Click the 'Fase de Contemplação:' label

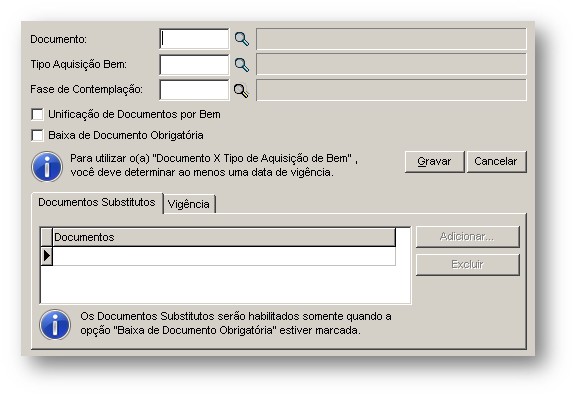[x=86, y=89]
